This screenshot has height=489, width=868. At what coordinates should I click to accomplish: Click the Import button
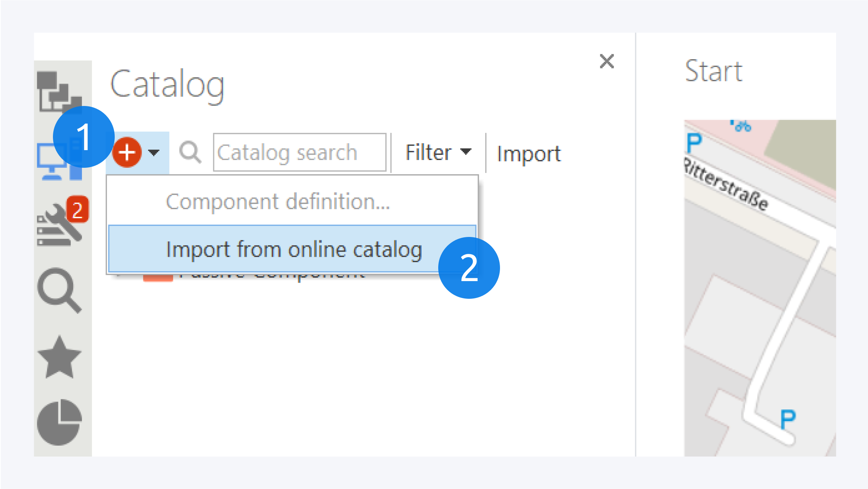(528, 153)
